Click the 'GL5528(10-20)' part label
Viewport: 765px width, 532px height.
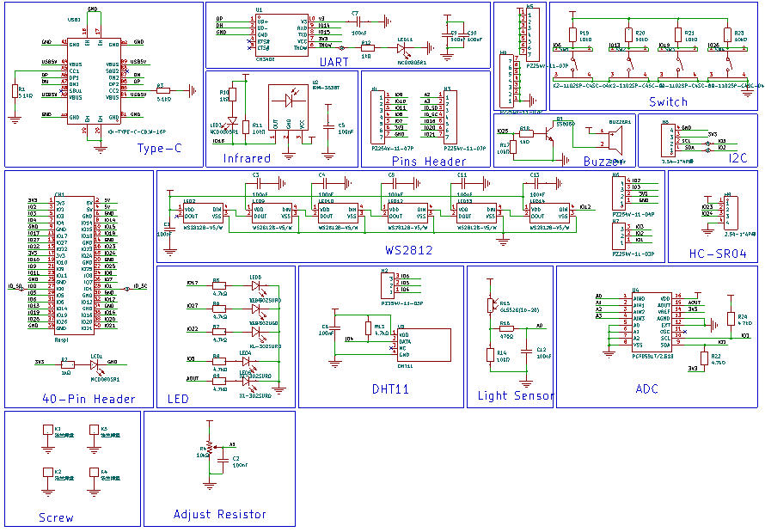pos(519,309)
